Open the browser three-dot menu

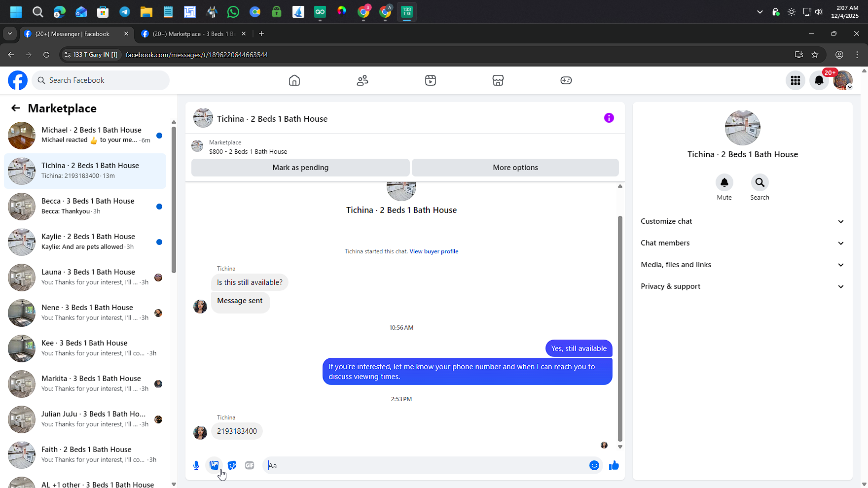[x=857, y=55]
